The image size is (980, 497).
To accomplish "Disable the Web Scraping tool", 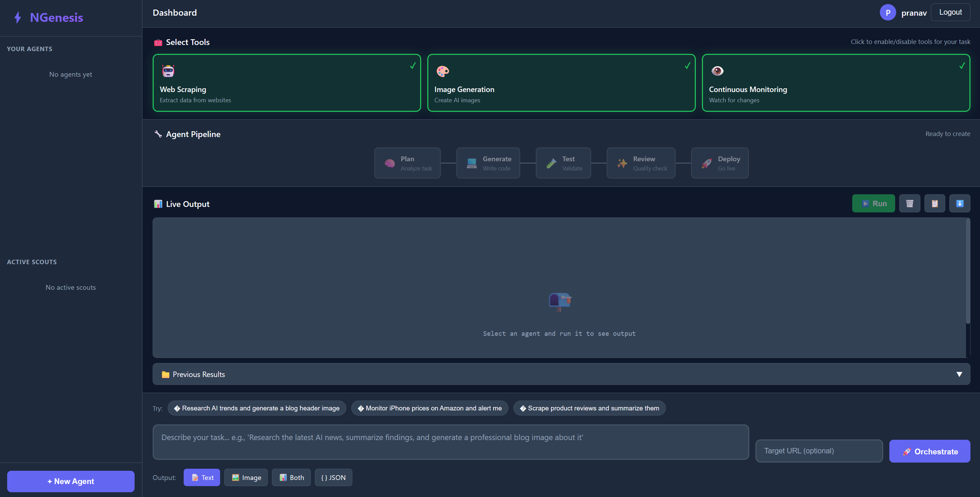I will [287, 83].
